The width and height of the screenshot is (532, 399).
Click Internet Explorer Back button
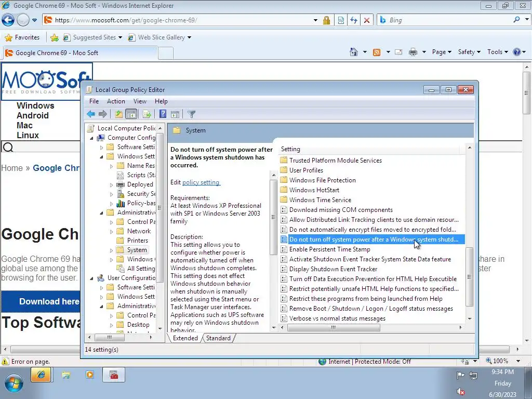click(8, 20)
